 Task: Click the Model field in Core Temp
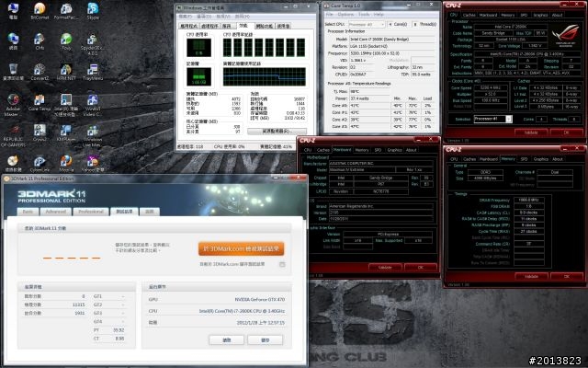391,39
